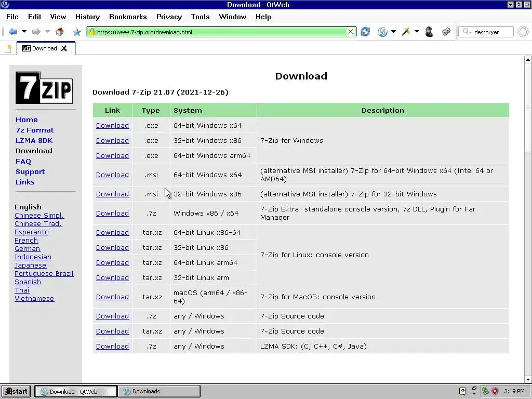Screen dimensions: 532x399
Task: Go to Home in sidebar
Action: 26,120
